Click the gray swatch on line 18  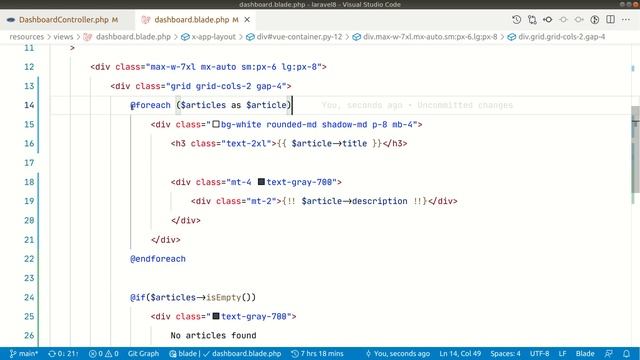tap(261, 181)
